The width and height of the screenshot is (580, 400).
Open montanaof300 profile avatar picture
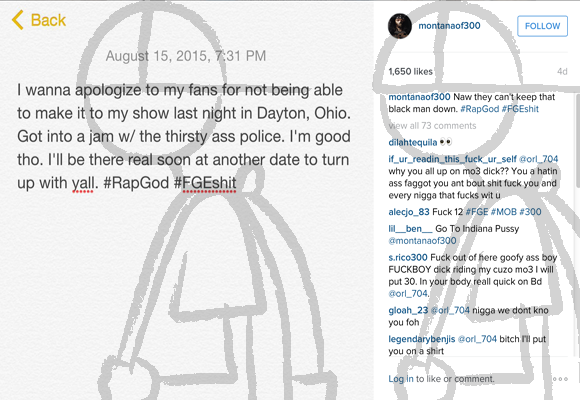point(399,26)
